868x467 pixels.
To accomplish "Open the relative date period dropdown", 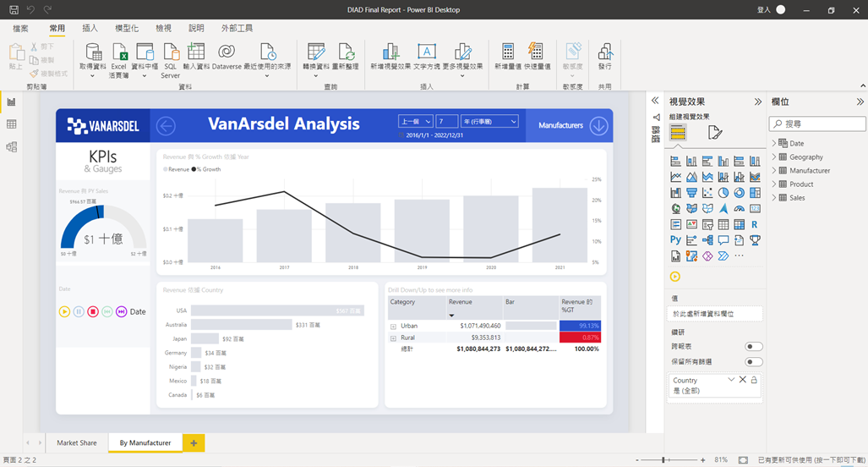I will pos(415,121).
